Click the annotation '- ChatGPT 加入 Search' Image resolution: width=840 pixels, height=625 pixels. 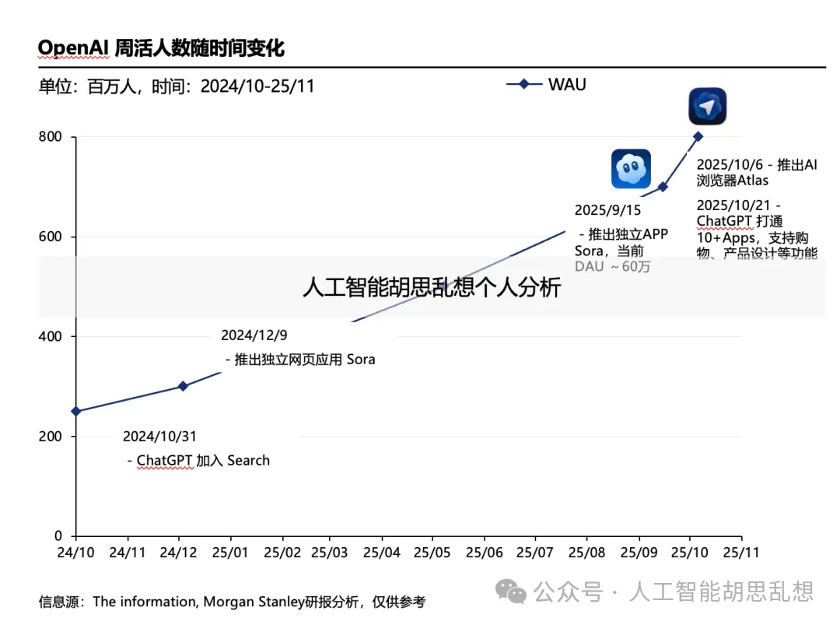(199, 461)
